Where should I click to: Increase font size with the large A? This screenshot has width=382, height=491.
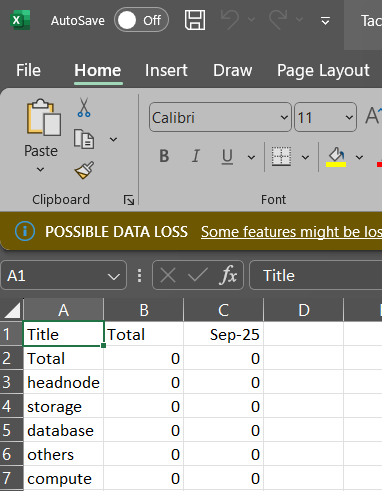(x=373, y=116)
